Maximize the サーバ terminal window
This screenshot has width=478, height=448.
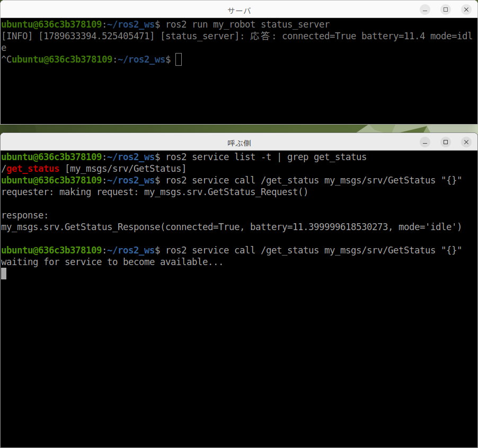pyautogui.click(x=446, y=10)
